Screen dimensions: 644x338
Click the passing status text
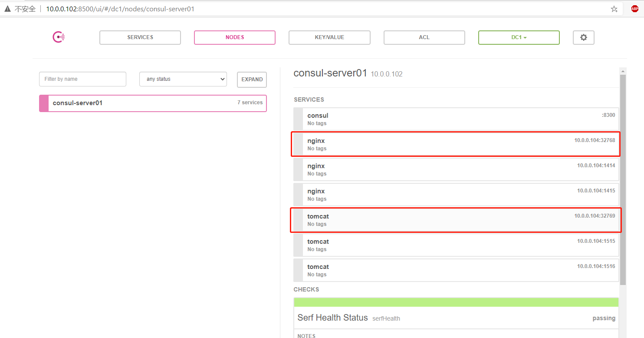[x=604, y=318]
